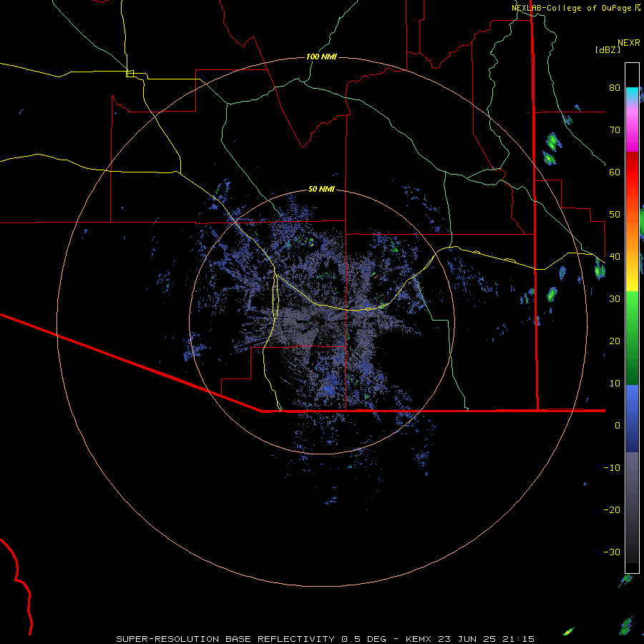This screenshot has height=644, width=644.
Task: Click the green band of the color bar
Action: 632,338
